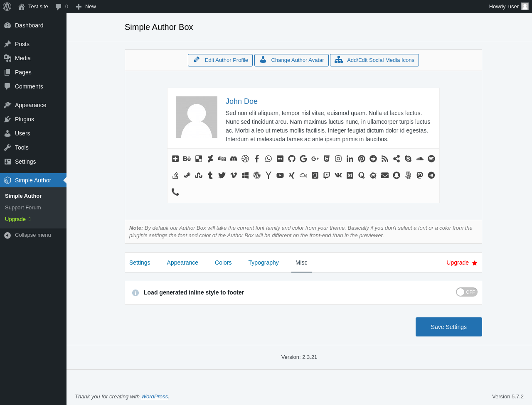Click the Dribbble social icon
Image resolution: width=532 pixels, height=405 pixels.
(x=245, y=159)
